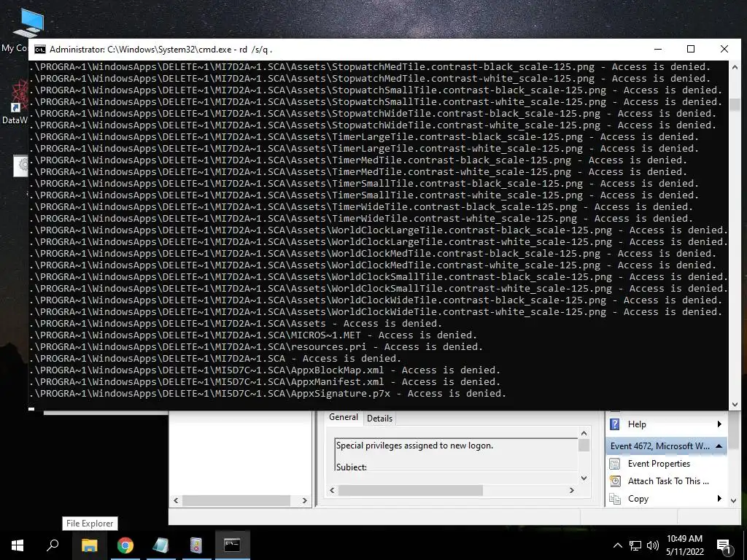Viewport: 747px width, 560px height.
Task: Select the My Computer desktop icon
Action: coord(28,23)
